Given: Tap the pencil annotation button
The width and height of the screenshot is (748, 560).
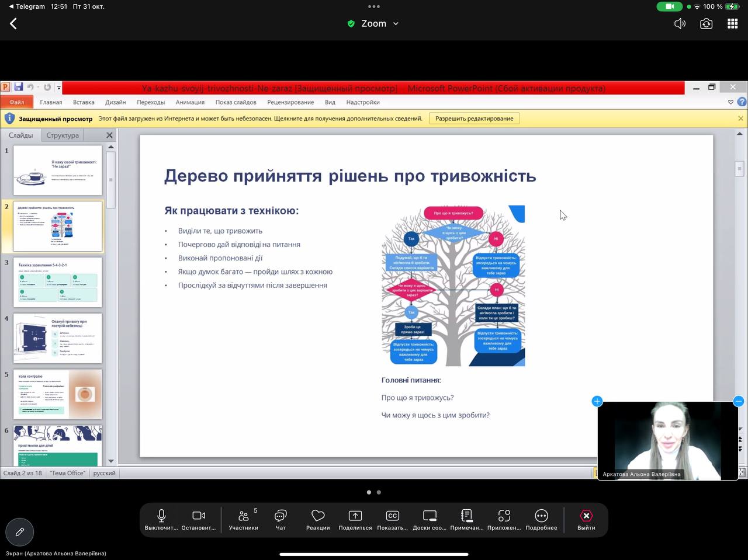Looking at the screenshot, I should coord(19,532).
